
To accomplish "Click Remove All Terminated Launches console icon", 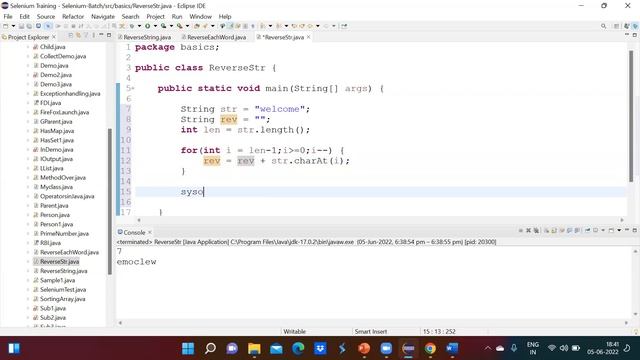I will pos(536,231).
